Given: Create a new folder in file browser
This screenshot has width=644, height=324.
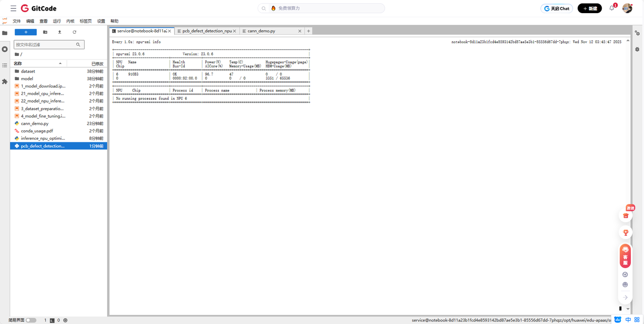Looking at the screenshot, I should click(x=45, y=32).
